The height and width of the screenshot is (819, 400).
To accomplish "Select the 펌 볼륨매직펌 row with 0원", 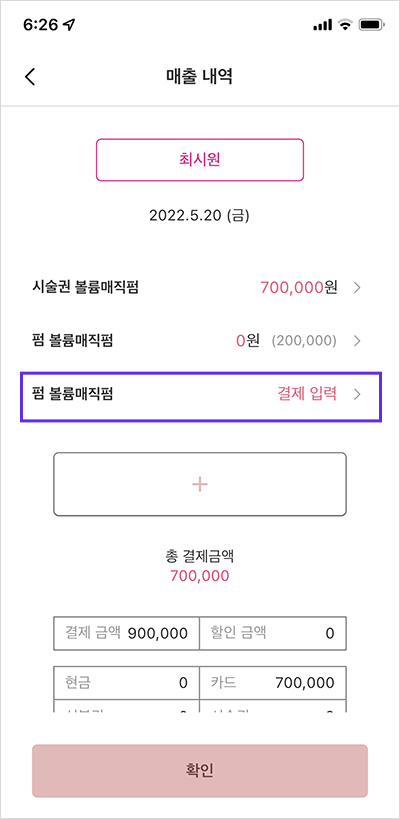I will click(200, 341).
